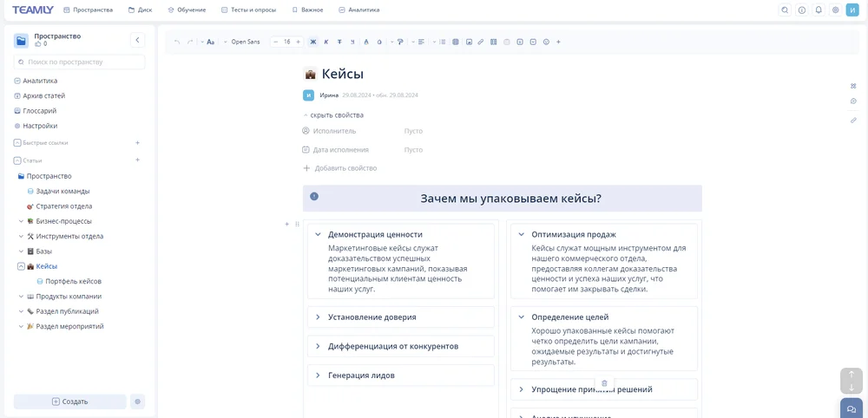
Task: Hide properties via скрыть свойства
Action: point(333,115)
